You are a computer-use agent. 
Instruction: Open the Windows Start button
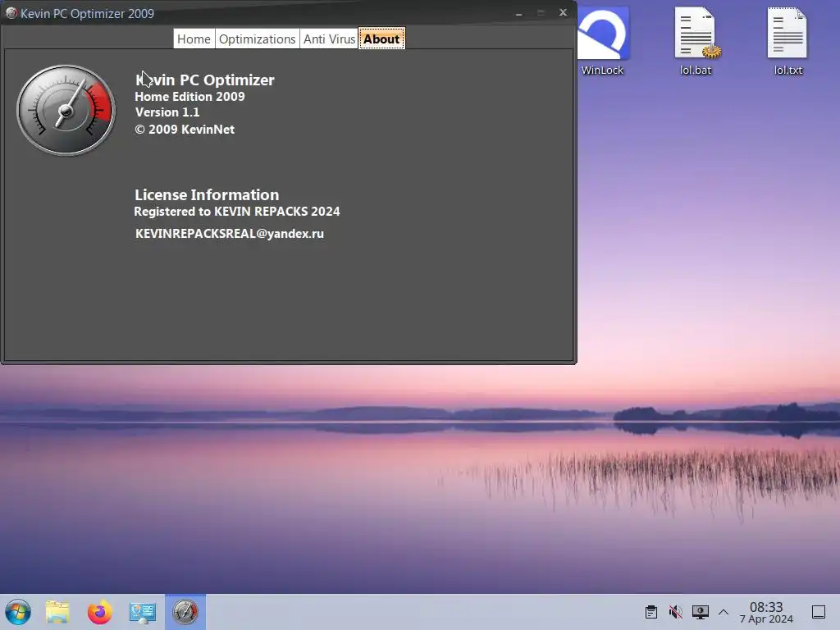point(18,612)
